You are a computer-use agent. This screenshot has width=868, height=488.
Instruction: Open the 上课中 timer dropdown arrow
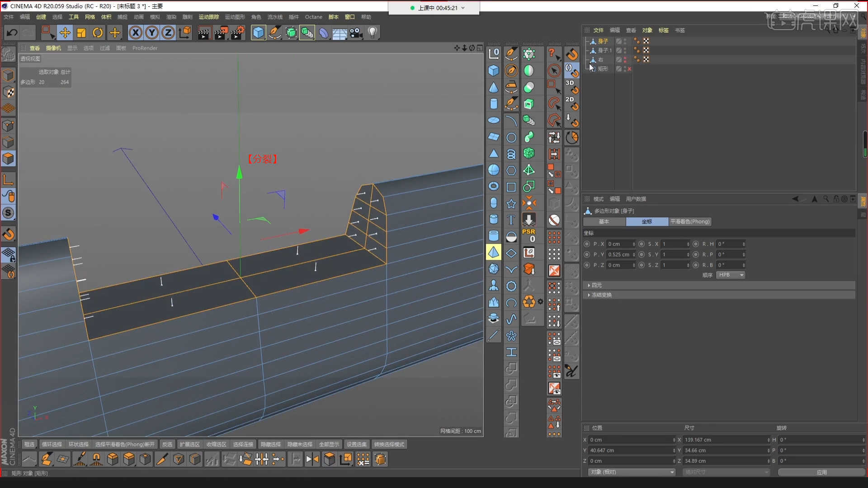(463, 8)
